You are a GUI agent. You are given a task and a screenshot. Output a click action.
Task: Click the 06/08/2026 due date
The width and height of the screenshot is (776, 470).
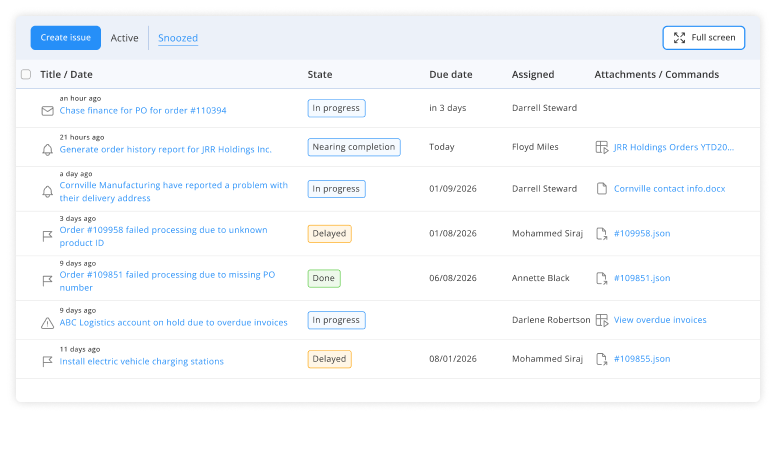[x=453, y=278]
